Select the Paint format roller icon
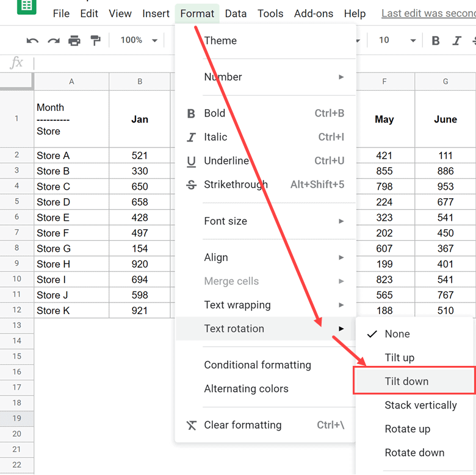Viewport: 476px width, 475px height. click(x=95, y=40)
